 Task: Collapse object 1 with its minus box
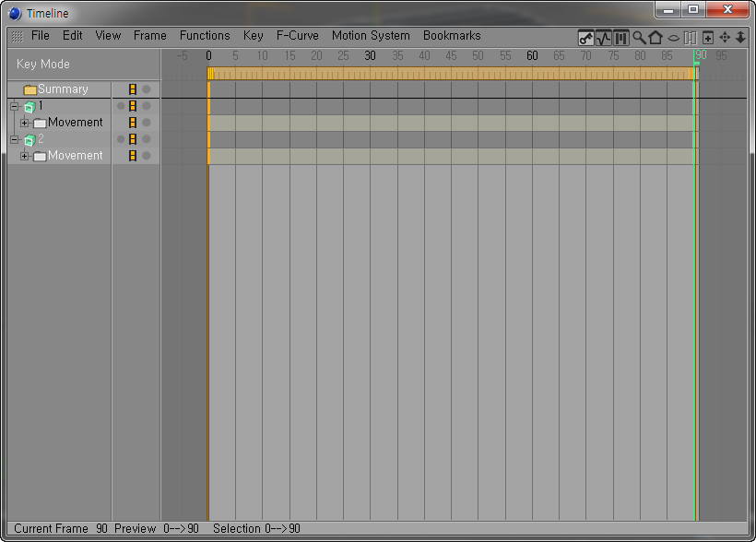[x=15, y=106]
